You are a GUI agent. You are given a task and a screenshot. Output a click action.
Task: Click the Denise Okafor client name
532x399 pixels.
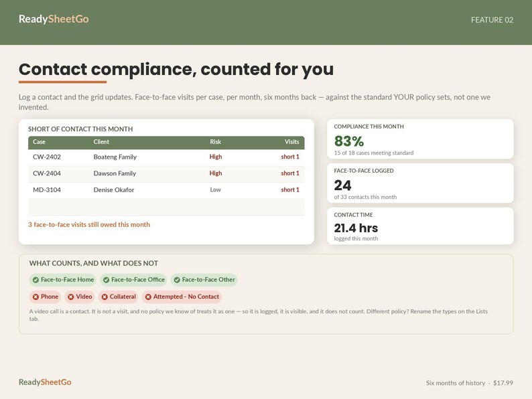pos(114,190)
